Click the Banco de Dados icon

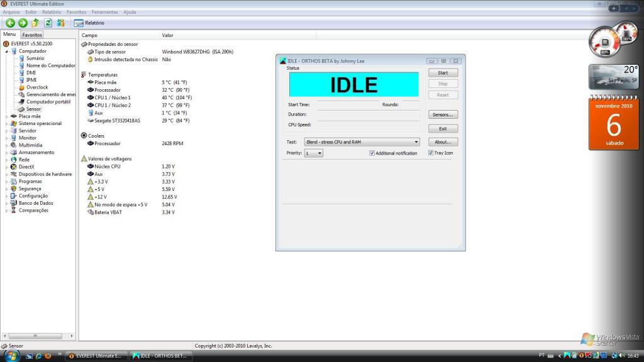tap(14, 203)
